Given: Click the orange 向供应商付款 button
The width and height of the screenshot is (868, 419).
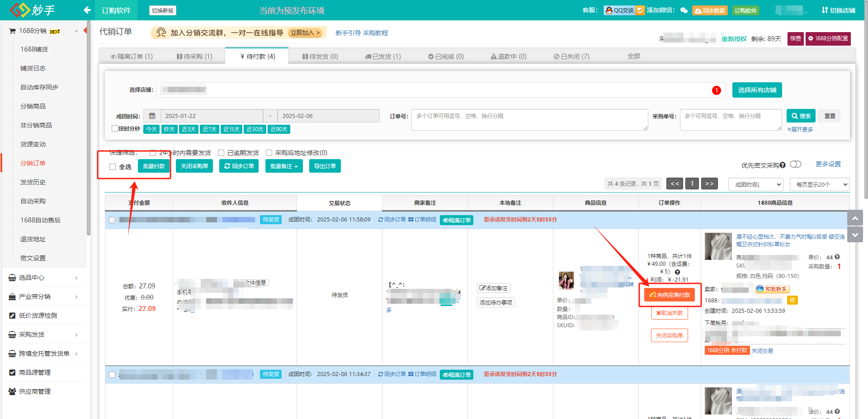Looking at the screenshot, I should coord(670,295).
